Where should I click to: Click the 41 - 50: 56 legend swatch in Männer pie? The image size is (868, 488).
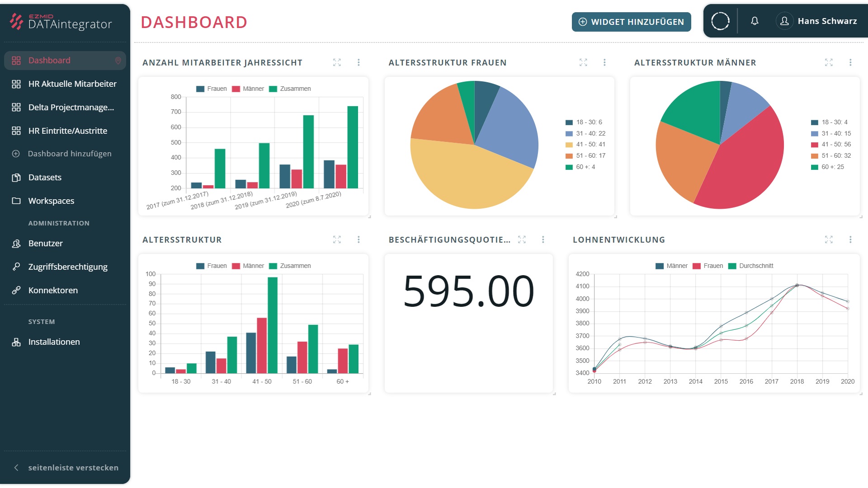(815, 145)
